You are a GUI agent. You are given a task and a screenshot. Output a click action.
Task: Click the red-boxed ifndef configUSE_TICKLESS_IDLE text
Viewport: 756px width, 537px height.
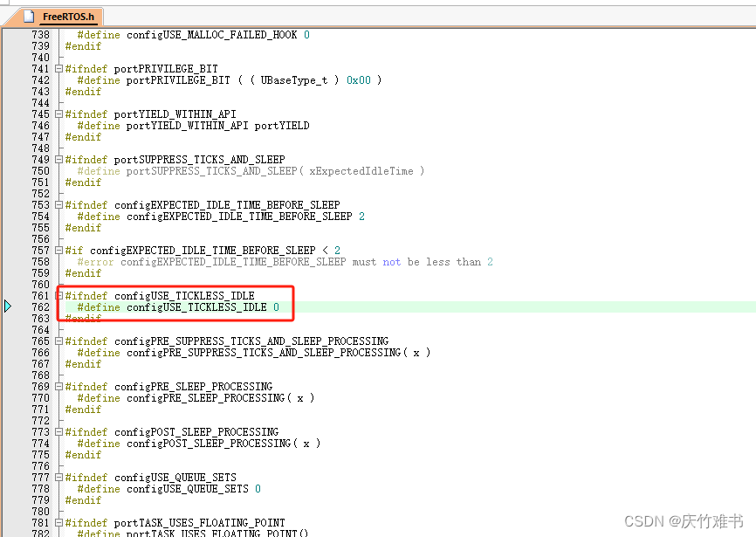(157, 295)
